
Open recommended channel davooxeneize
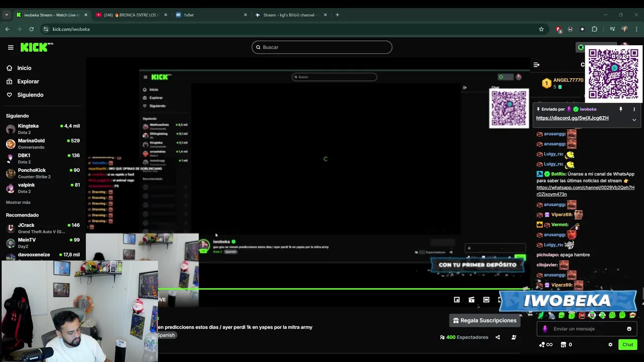43,255
